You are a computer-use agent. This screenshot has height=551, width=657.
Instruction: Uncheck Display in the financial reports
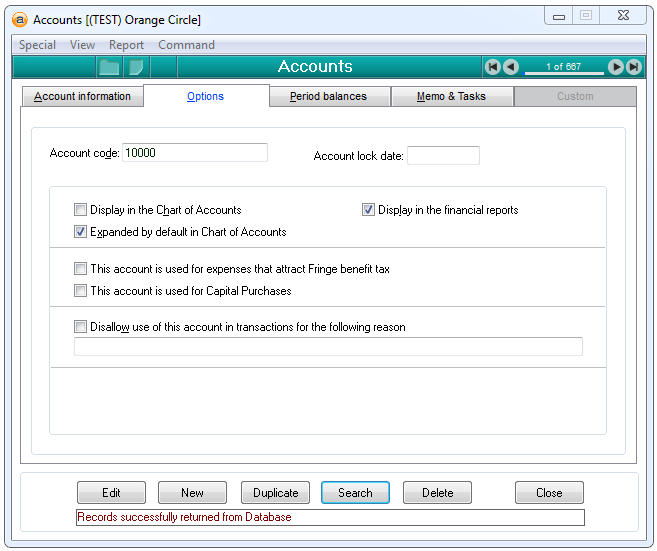tap(368, 210)
